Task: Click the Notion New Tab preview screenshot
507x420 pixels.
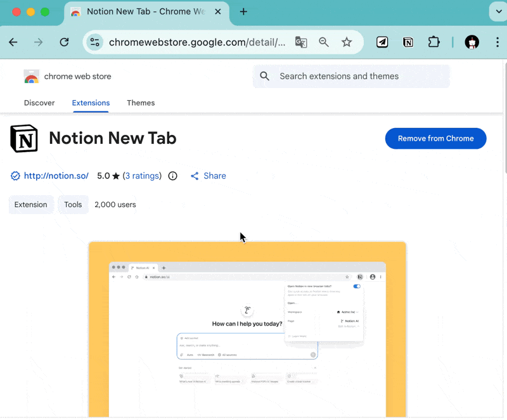Action: 247,329
